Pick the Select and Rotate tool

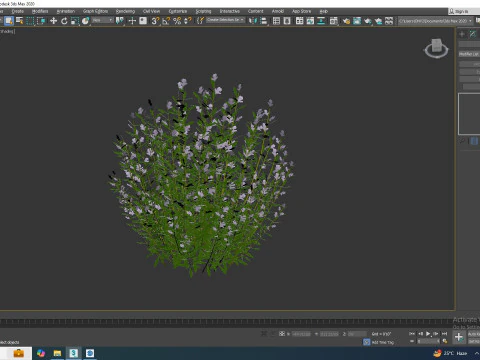coord(64,21)
